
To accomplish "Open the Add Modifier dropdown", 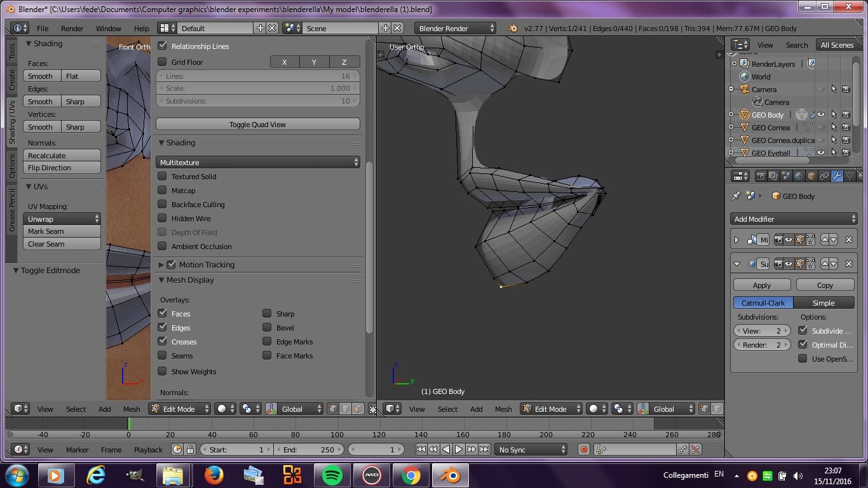I will pos(794,219).
